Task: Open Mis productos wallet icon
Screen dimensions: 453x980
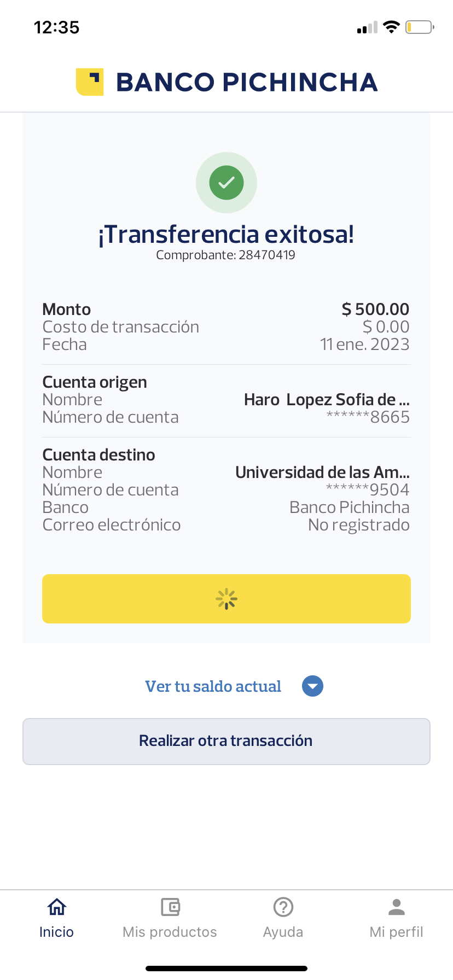Action: pyautogui.click(x=170, y=907)
